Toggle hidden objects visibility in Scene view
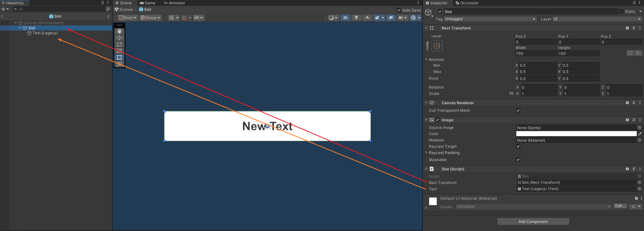This screenshot has width=644, height=231. coord(391,18)
